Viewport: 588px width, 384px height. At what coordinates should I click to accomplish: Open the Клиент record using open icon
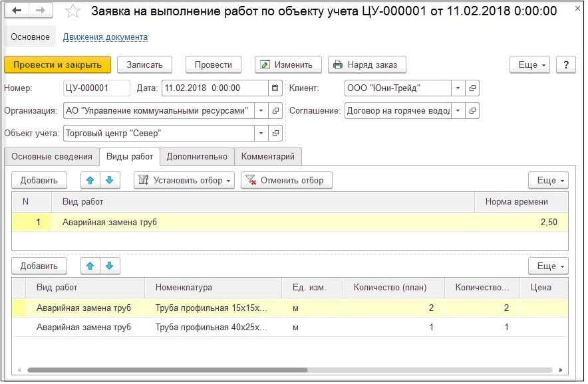tap(472, 88)
